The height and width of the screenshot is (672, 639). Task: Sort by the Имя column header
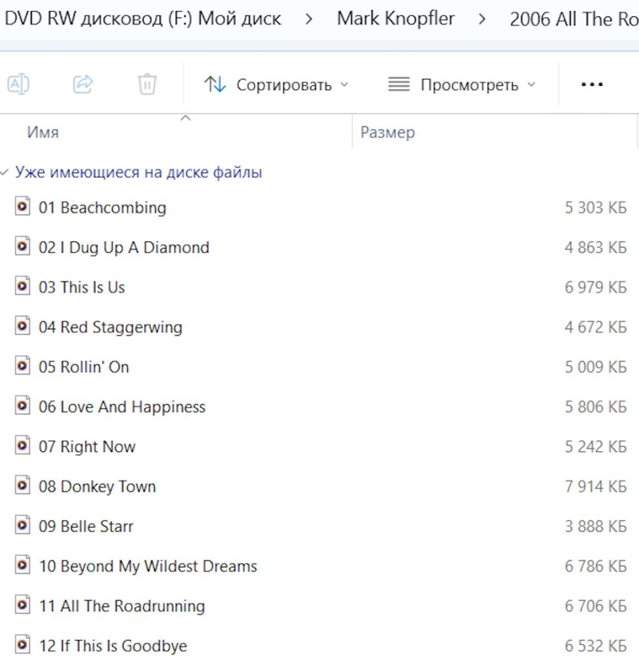(x=43, y=133)
